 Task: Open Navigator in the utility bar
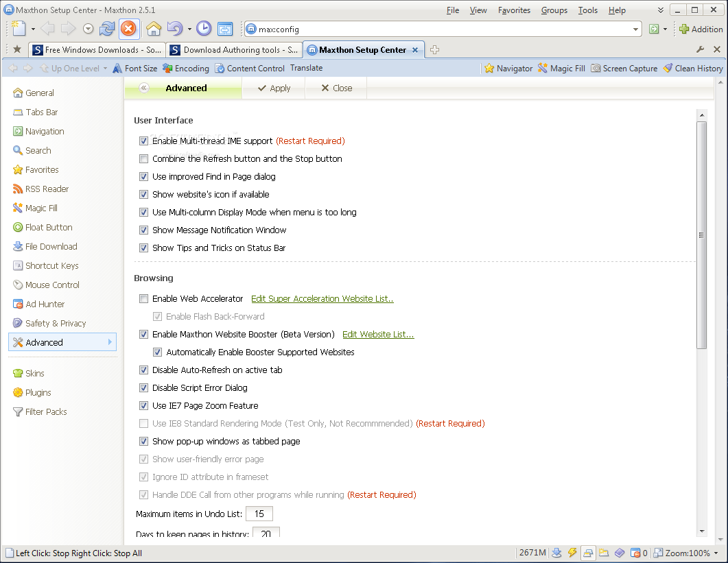508,68
